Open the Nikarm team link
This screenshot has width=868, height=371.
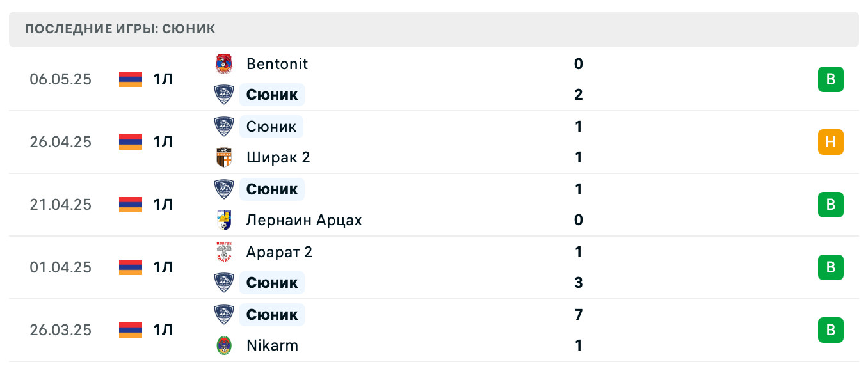point(272,345)
